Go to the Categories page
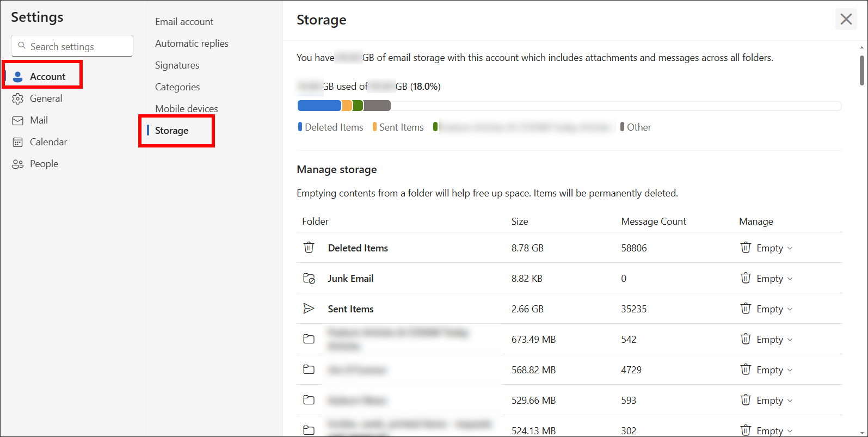Image resolution: width=868 pixels, height=437 pixels. tap(177, 87)
